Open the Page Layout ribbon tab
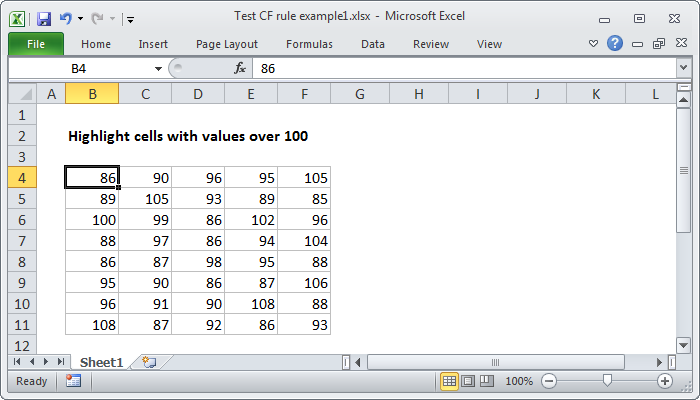This screenshot has width=700, height=400. [x=227, y=44]
